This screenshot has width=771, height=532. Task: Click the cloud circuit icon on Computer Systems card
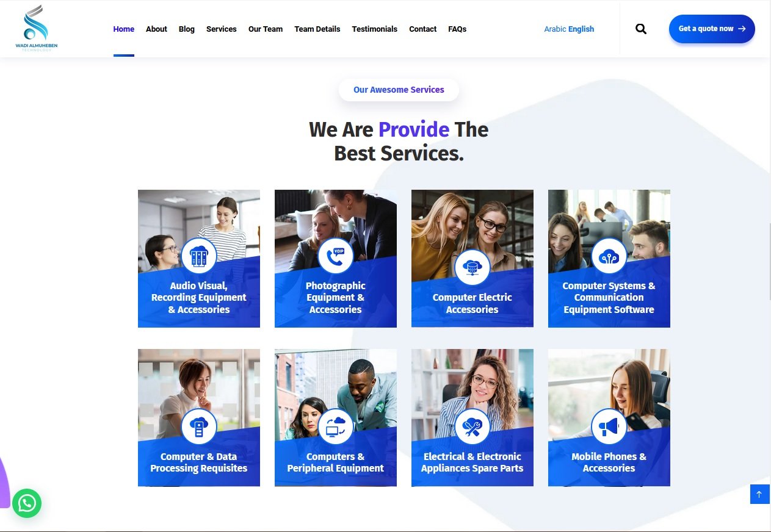(609, 256)
